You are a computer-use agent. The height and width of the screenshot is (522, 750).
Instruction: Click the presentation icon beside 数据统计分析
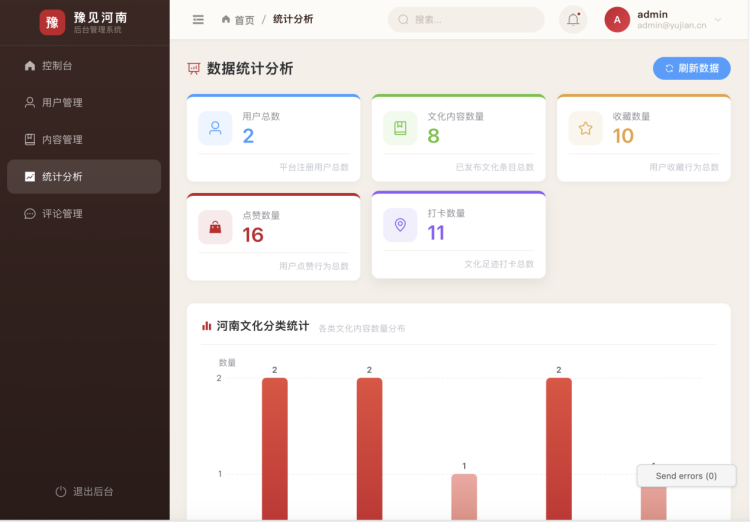tap(193, 69)
